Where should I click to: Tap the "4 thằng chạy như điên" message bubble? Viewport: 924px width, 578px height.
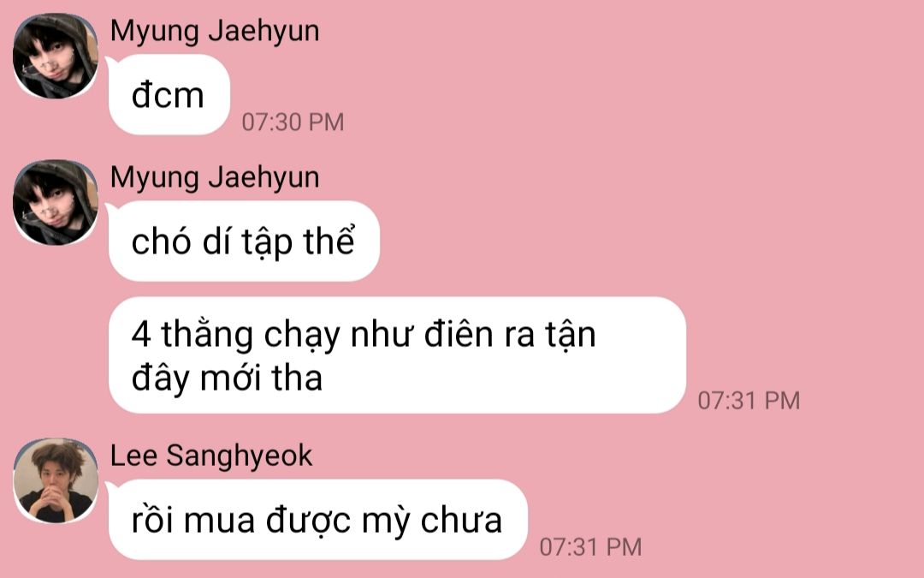tap(397, 355)
